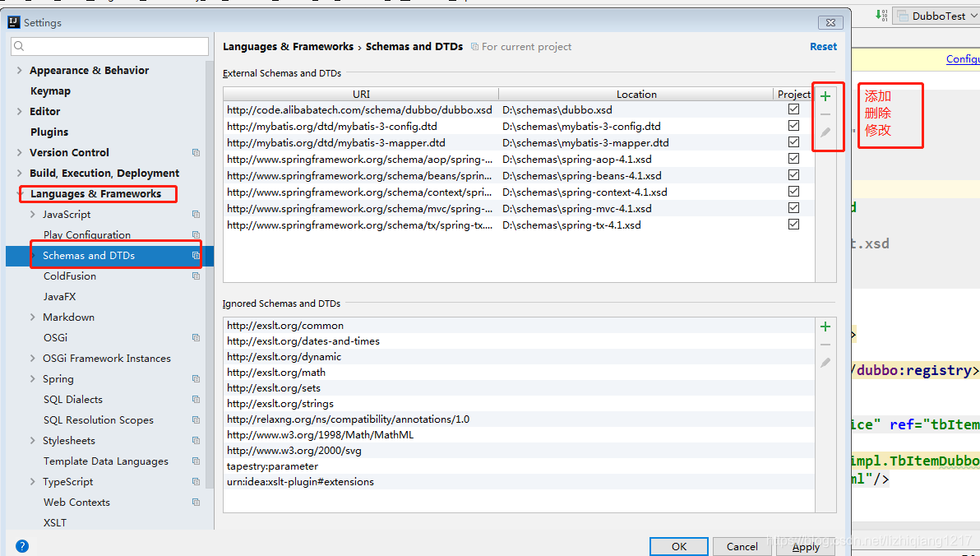Click Cancel to discard changes

(x=742, y=547)
